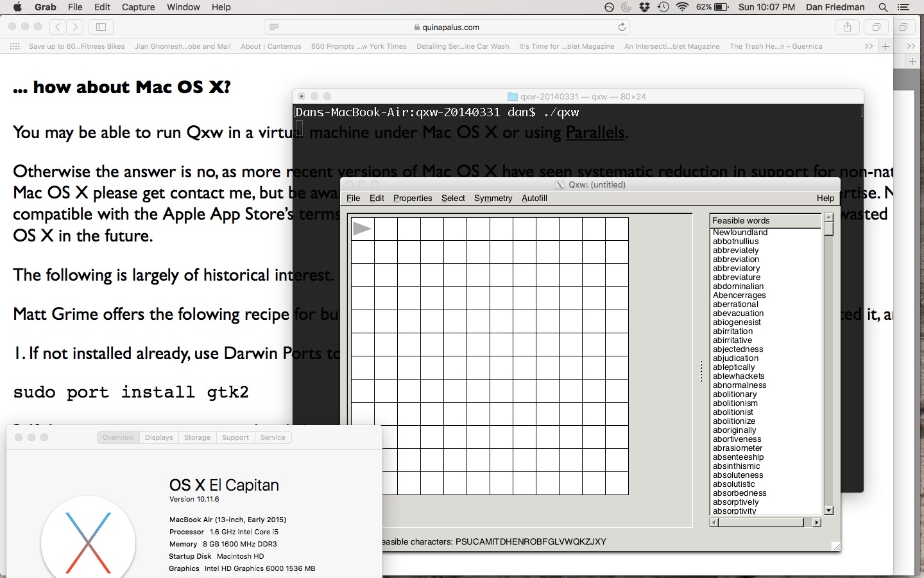Click the qxw-20140331 folder icon in Terminal title
The height and width of the screenshot is (578, 924).
(513, 96)
